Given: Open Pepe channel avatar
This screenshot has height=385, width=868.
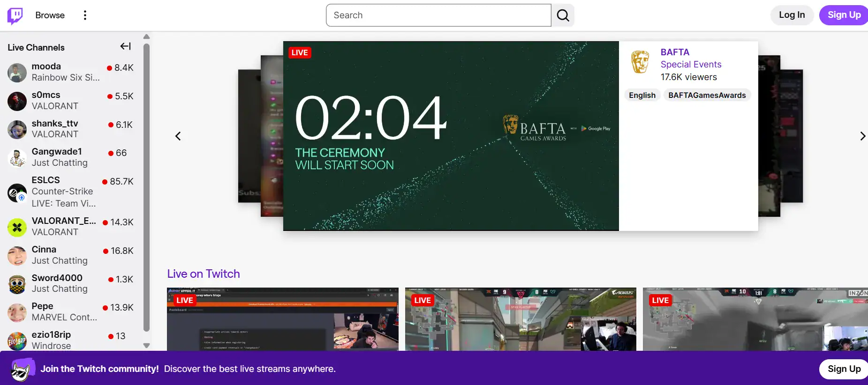Looking at the screenshot, I should pyautogui.click(x=17, y=312).
